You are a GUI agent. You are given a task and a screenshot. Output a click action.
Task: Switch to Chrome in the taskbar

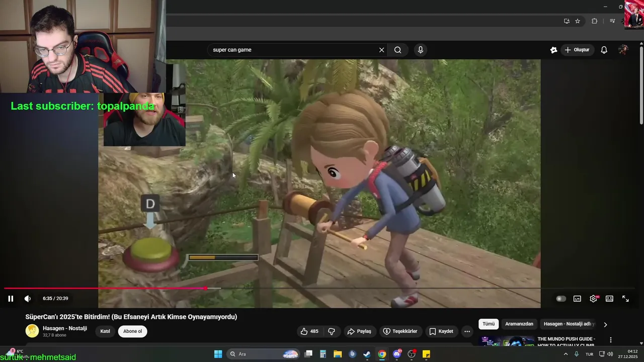point(382,354)
